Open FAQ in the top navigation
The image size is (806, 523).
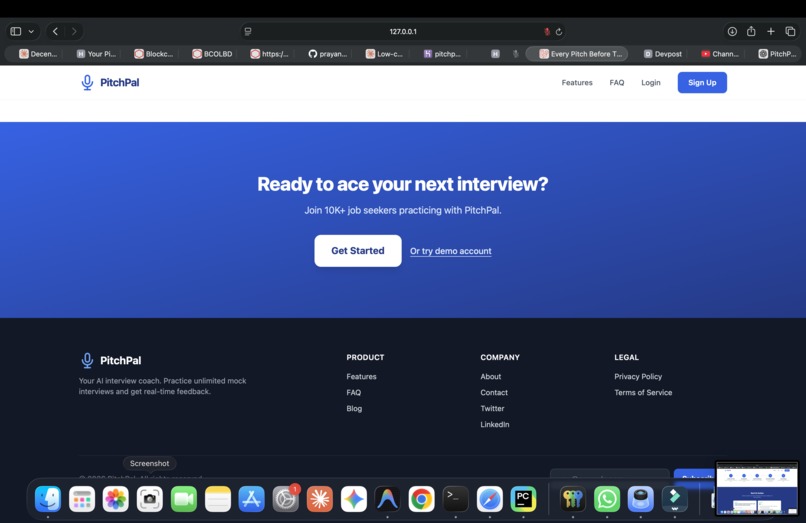click(x=617, y=82)
